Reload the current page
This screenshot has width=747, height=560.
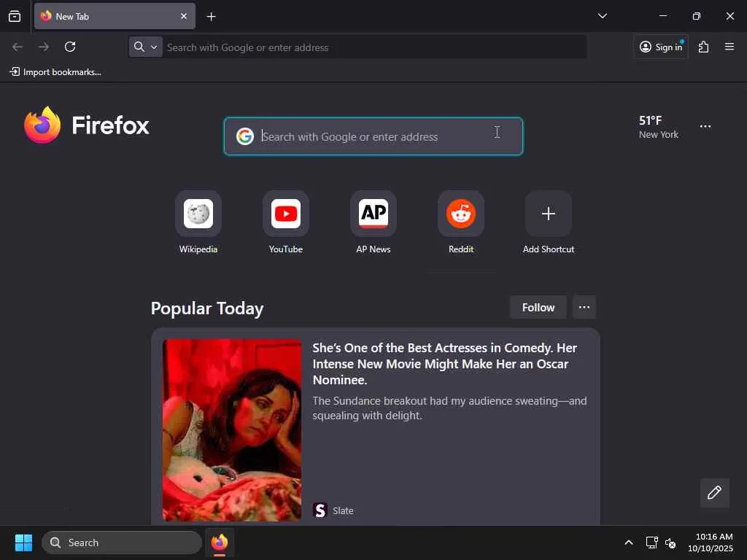(70, 47)
